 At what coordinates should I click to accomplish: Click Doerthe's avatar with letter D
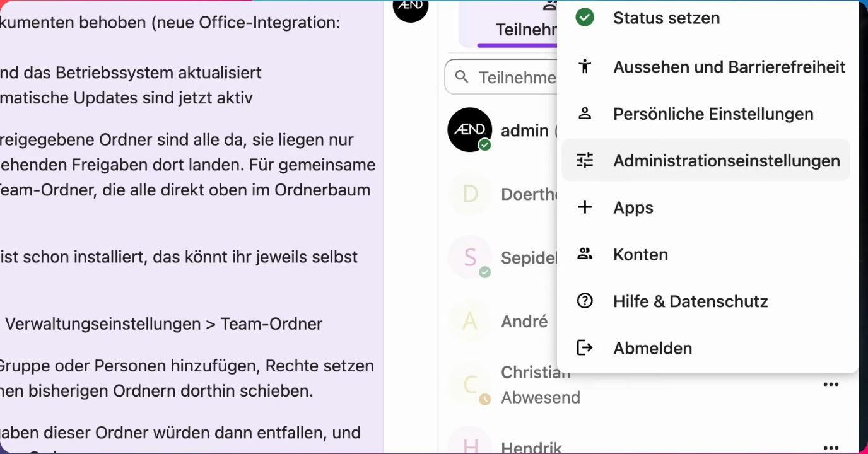[x=470, y=194]
